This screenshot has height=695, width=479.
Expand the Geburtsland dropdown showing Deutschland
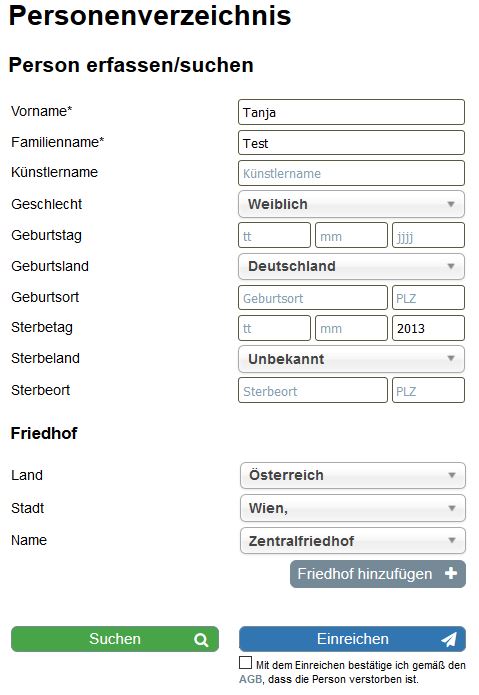click(x=351, y=266)
